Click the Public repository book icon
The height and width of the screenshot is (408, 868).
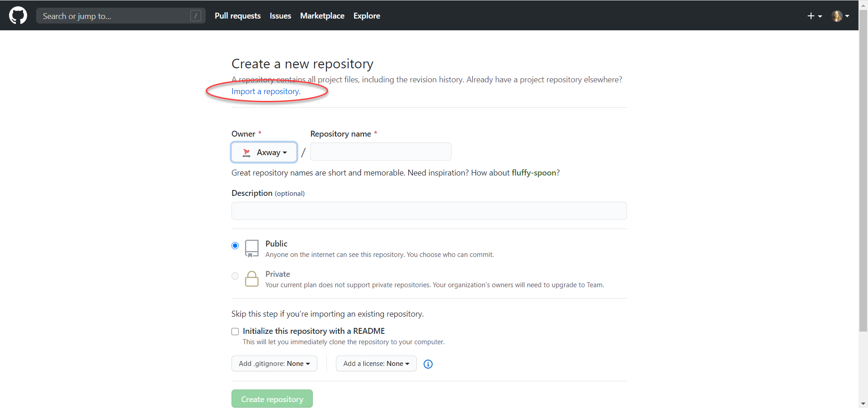252,248
